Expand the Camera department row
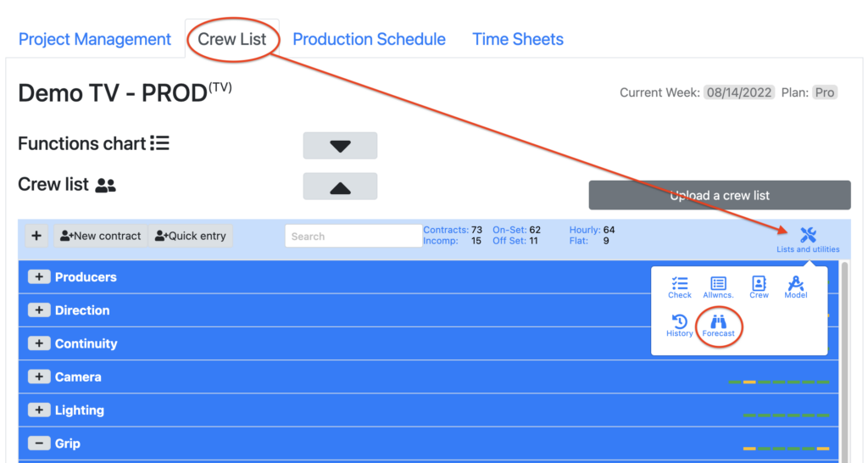 (x=39, y=377)
